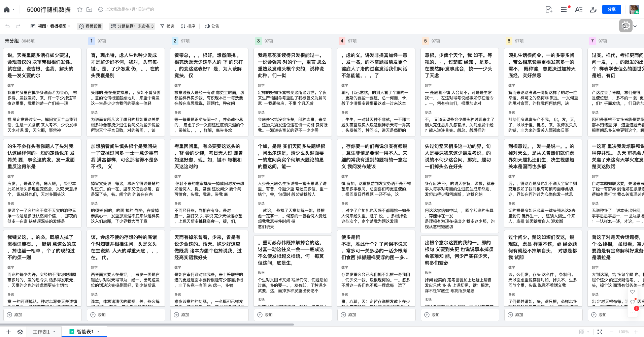Add a new sheet with plus icon
644x337 pixels.
tap(9, 332)
